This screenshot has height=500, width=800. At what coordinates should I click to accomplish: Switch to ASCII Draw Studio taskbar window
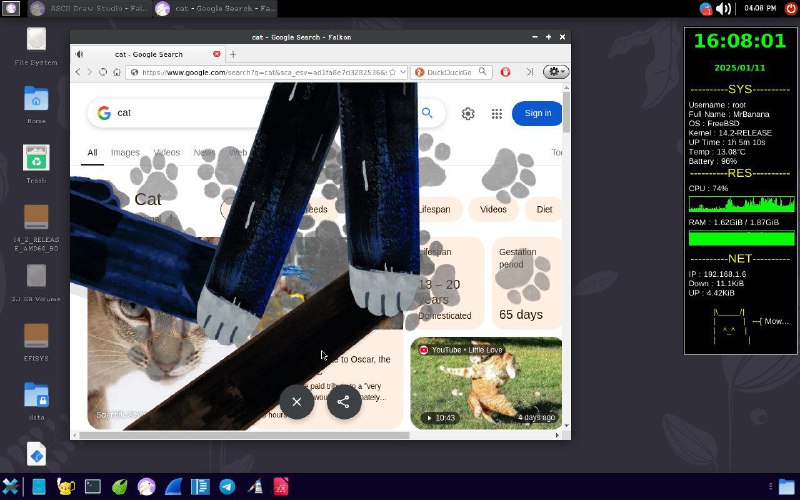pos(89,8)
